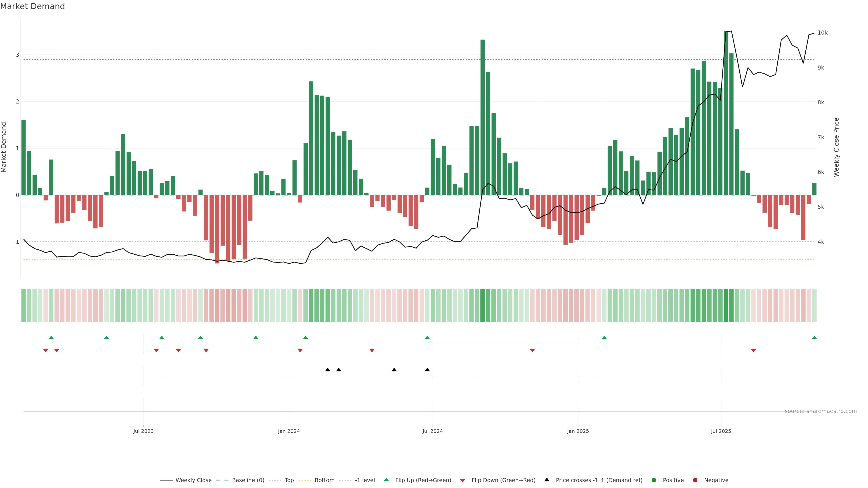Click the green Flip Up legend triangle
868x488 pixels.
click(386, 480)
